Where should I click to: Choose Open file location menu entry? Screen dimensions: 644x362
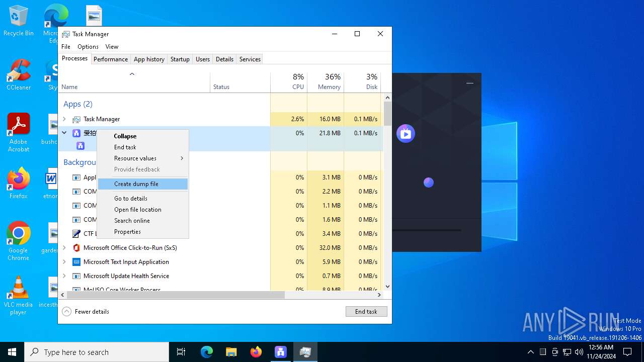pos(143,210)
